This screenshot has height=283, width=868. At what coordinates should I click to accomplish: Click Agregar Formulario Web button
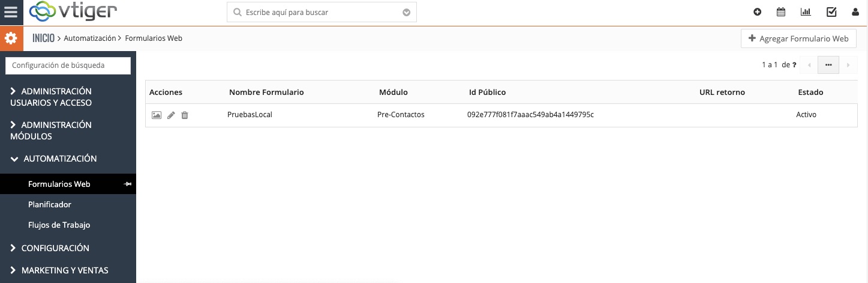(798, 38)
